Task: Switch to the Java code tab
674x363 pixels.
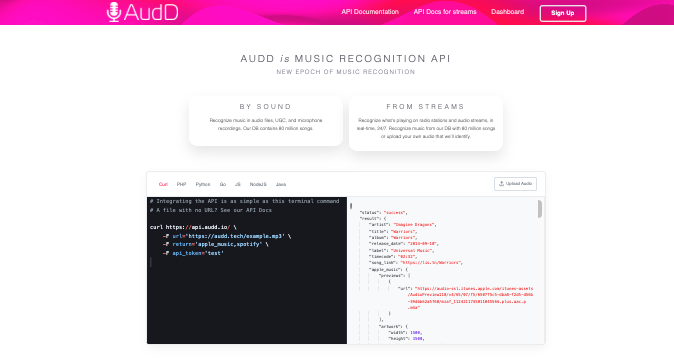Action: coord(281,184)
